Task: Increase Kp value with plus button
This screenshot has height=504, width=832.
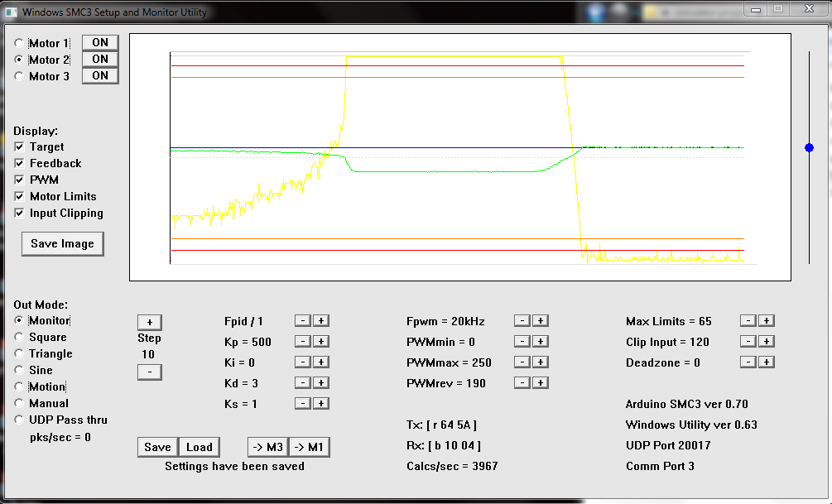Action: [320, 341]
